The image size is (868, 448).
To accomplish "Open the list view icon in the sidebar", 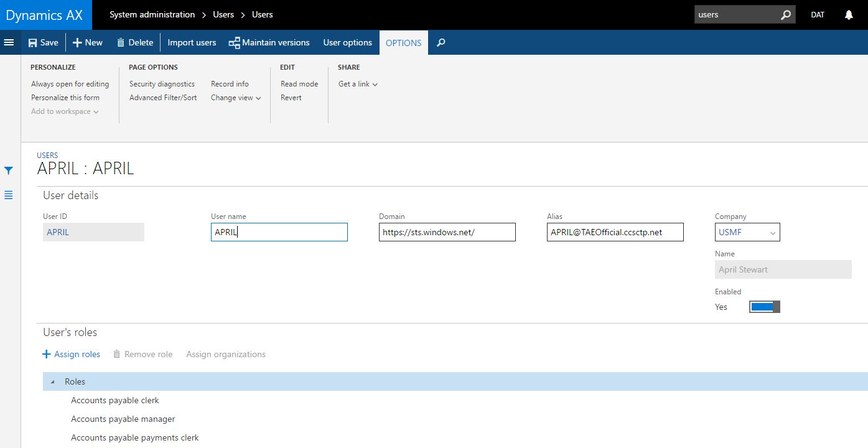I will (9, 195).
